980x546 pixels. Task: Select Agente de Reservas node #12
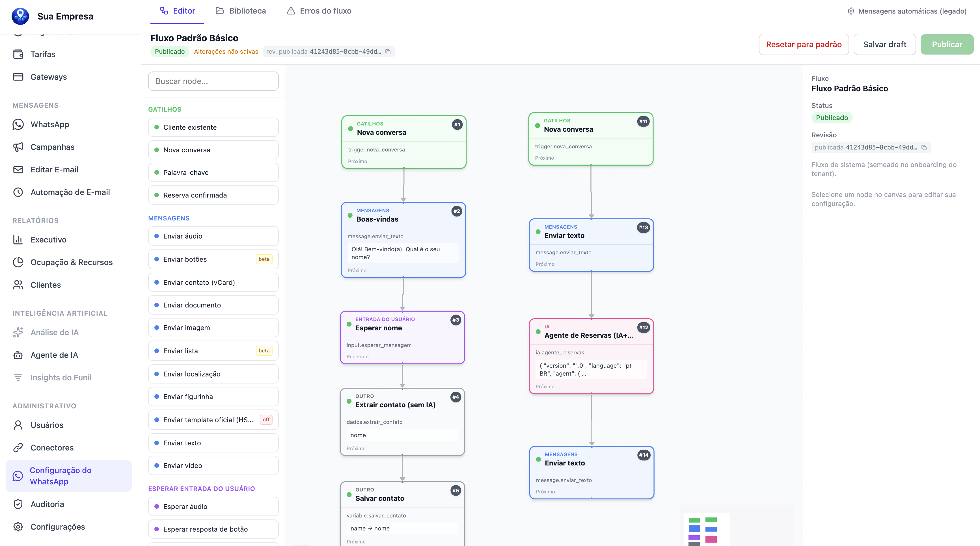[591, 356]
